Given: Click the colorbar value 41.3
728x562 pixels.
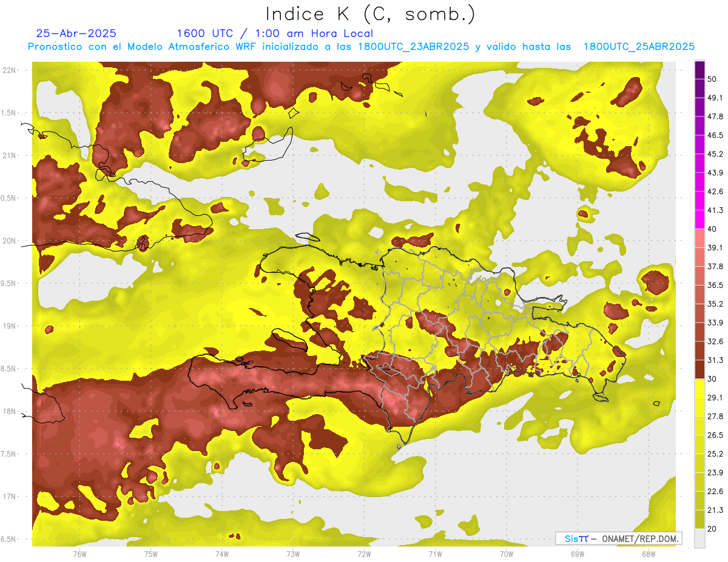Looking at the screenshot, I should (x=715, y=210).
